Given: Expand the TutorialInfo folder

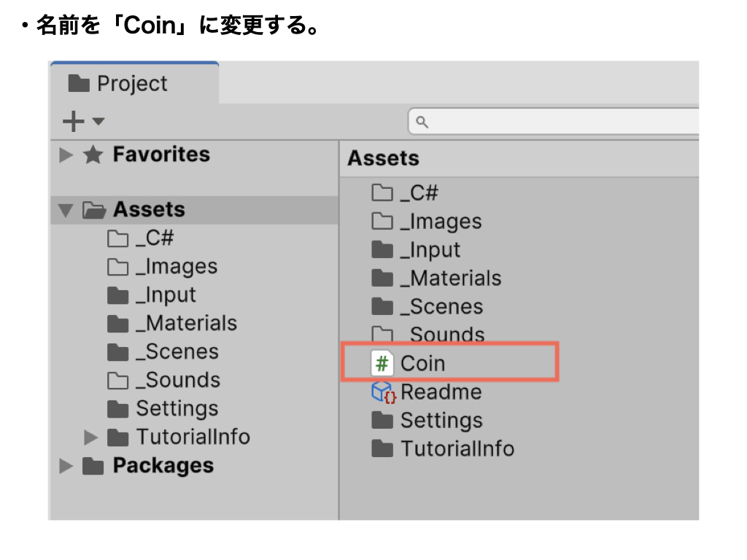Looking at the screenshot, I should 91,437.
